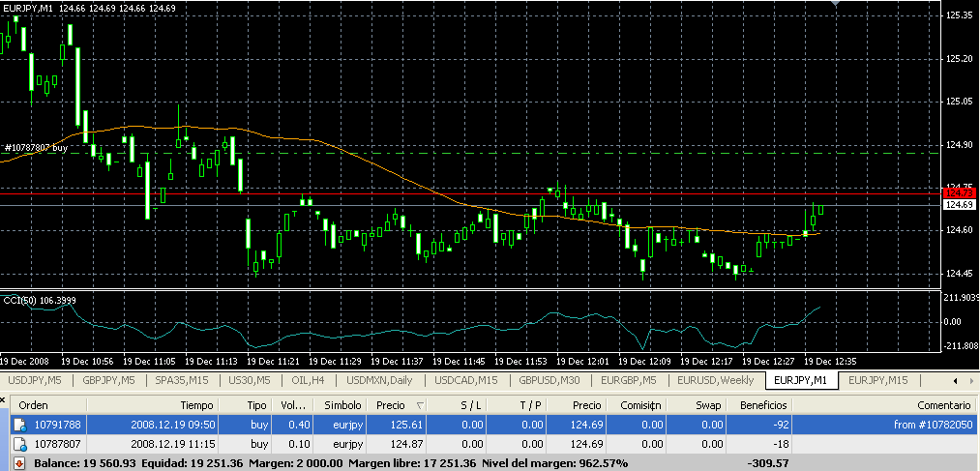Click the CCI(50) 106.3999 indicator label
This screenshot has width=980, height=471.
(x=40, y=301)
